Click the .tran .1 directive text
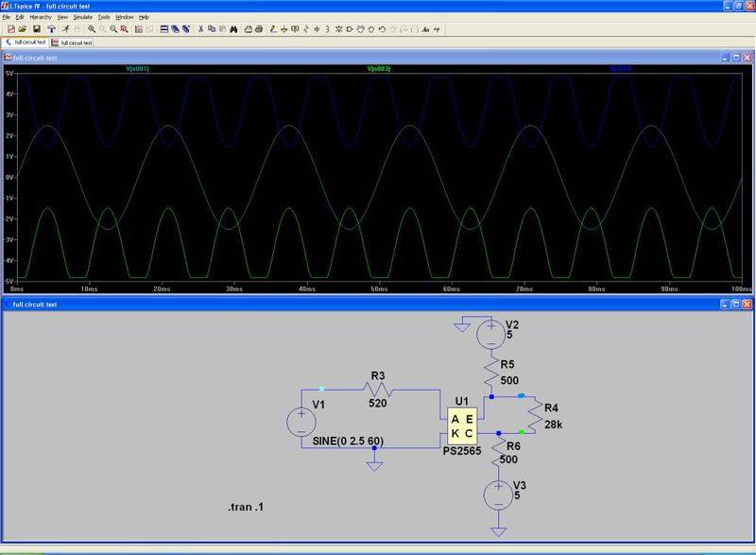The height and width of the screenshot is (555, 756). point(246,508)
